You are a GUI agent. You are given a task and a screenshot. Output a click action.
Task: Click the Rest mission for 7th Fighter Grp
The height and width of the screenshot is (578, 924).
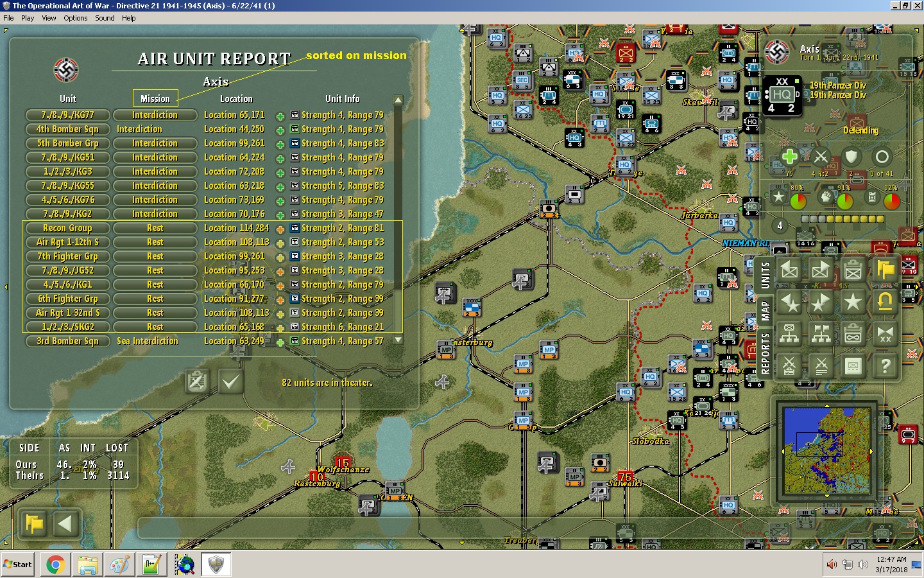click(x=155, y=256)
